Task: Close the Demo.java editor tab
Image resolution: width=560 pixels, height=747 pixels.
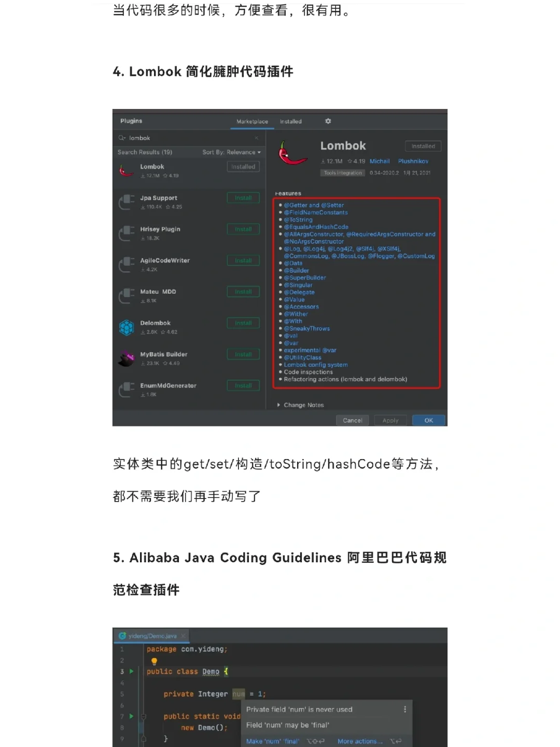Action: tap(183, 636)
